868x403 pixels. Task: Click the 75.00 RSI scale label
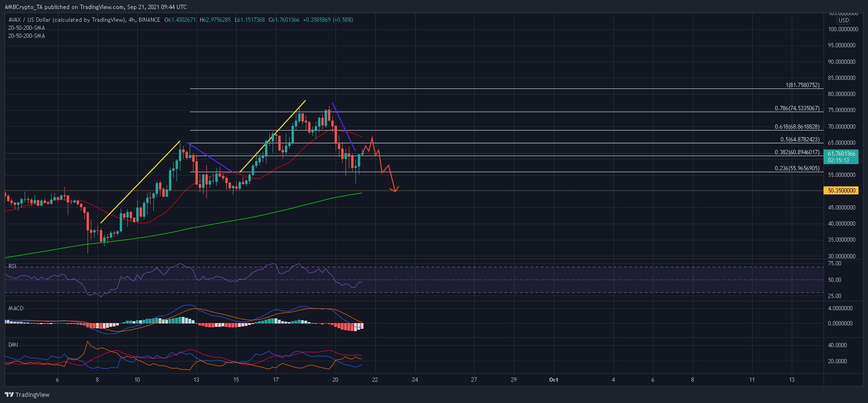point(834,263)
